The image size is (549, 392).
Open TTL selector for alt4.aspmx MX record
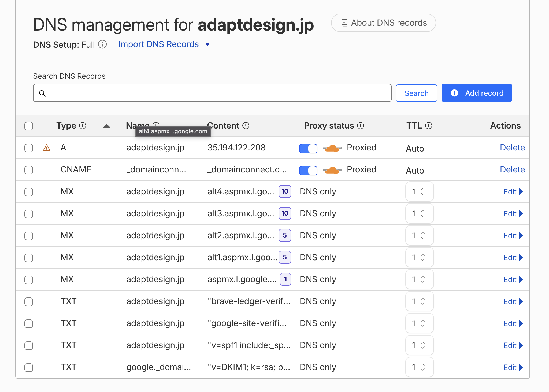(420, 191)
